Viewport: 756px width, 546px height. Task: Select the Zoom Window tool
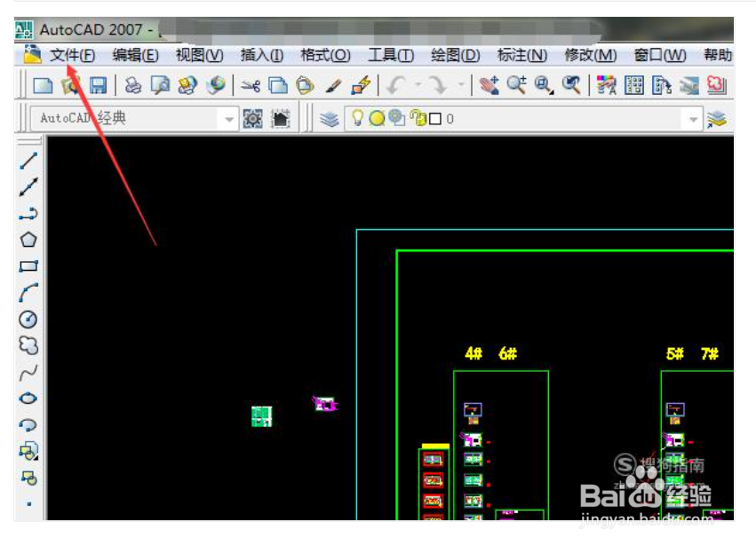(544, 85)
